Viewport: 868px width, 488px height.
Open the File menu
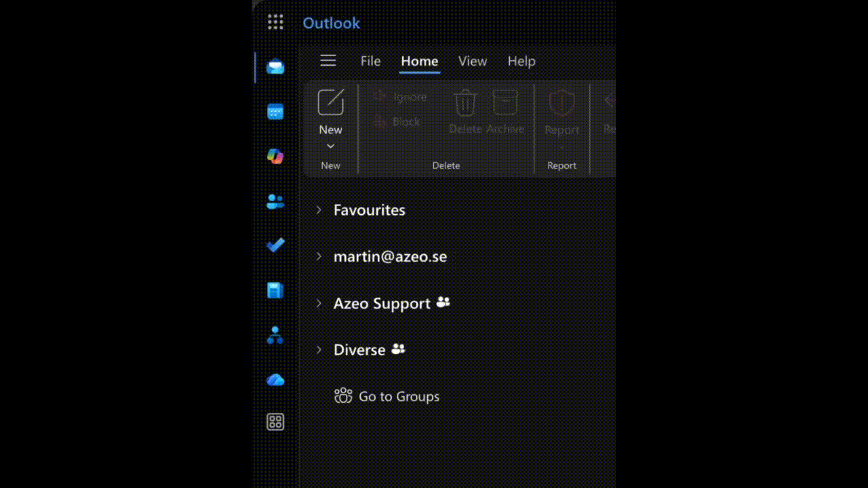370,61
